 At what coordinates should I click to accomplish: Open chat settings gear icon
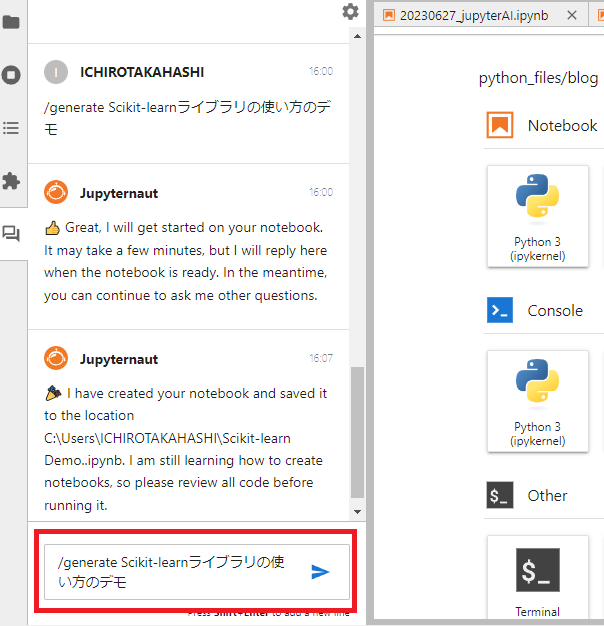tap(350, 12)
